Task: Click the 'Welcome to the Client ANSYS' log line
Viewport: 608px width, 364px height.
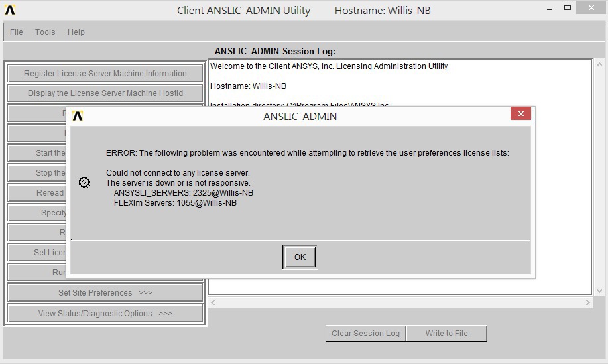Action: click(x=329, y=66)
